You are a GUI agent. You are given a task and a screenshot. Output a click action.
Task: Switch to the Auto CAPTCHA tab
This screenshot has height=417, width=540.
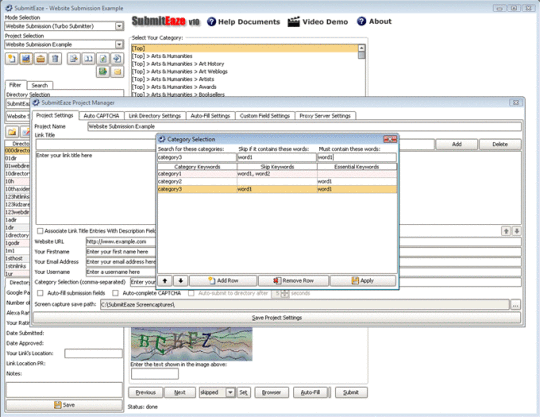coord(101,116)
